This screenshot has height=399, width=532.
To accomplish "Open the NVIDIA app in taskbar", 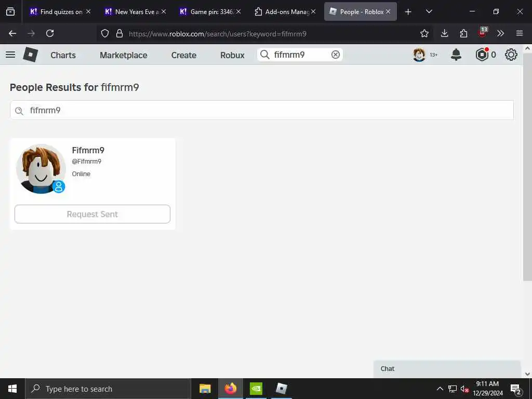I will tap(256, 389).
